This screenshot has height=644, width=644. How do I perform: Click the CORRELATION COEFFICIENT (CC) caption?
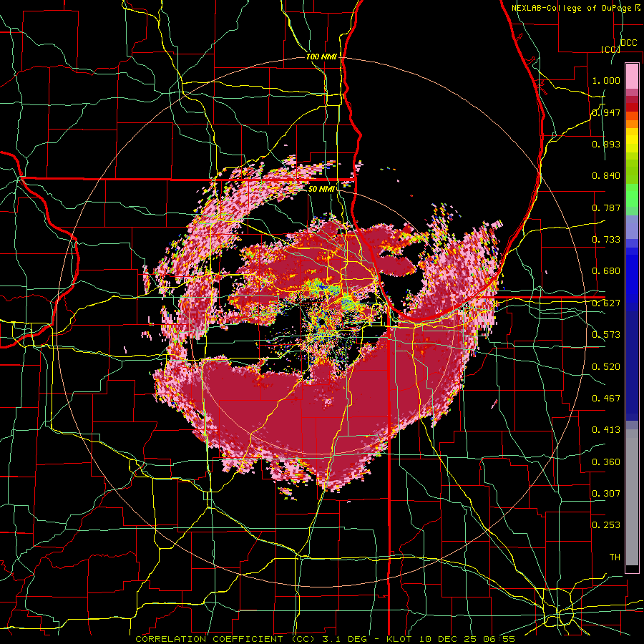click(x=225, y=639)
